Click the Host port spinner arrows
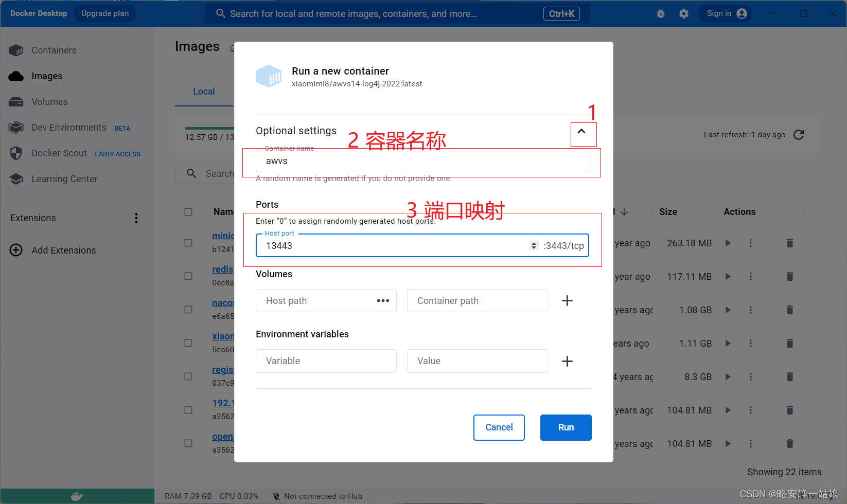Screen dimensions: 847x504 pyautogui.click(x=534, y=246)
